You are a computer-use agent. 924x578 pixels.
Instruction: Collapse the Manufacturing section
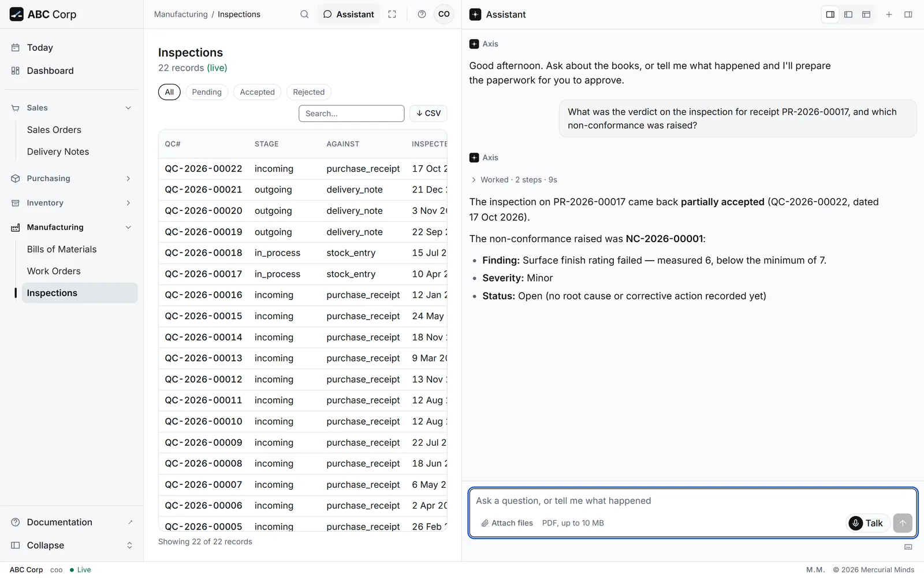(72, 227)
